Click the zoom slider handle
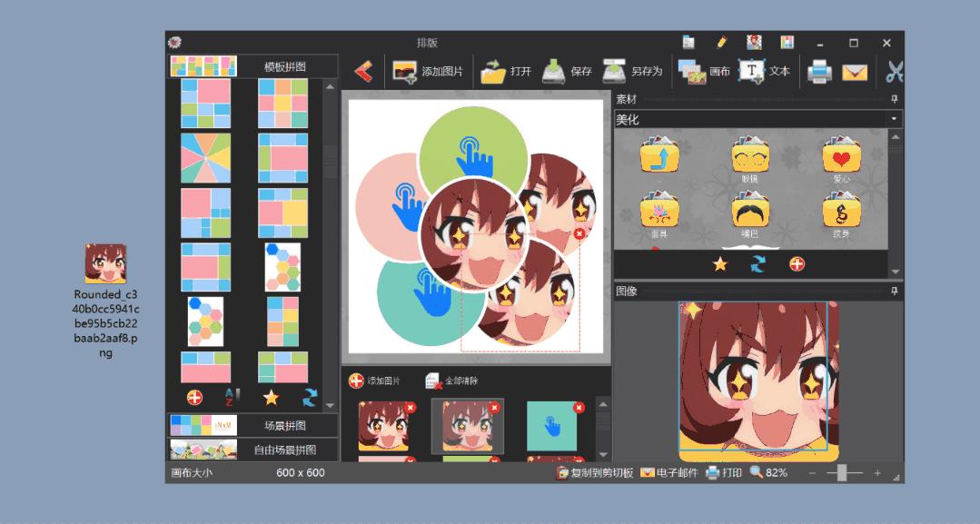The image size is (980, 524). [x=842, y=473]
